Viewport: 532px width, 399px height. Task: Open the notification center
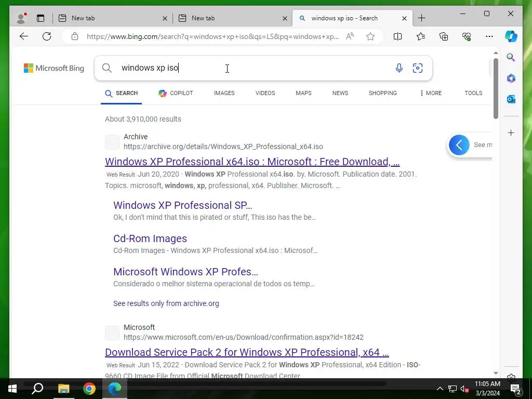click(x=516, y=389)
